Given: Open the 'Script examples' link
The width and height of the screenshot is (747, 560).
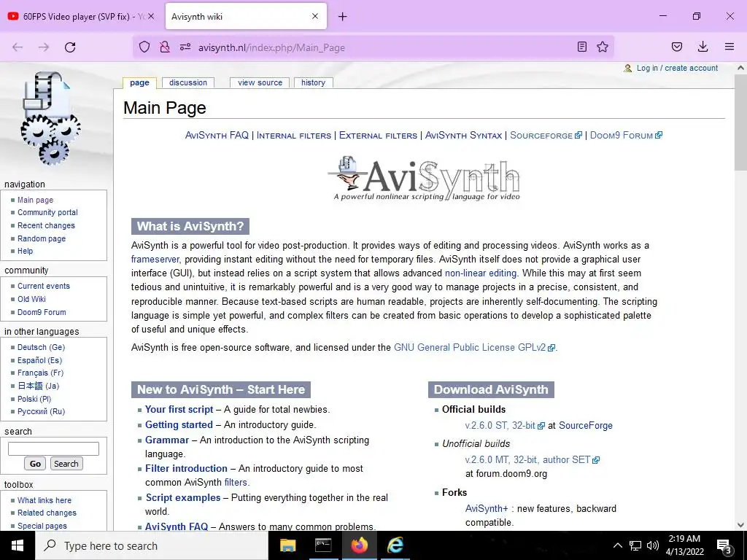Looking at the screenshot, I should tap(183, 497).
